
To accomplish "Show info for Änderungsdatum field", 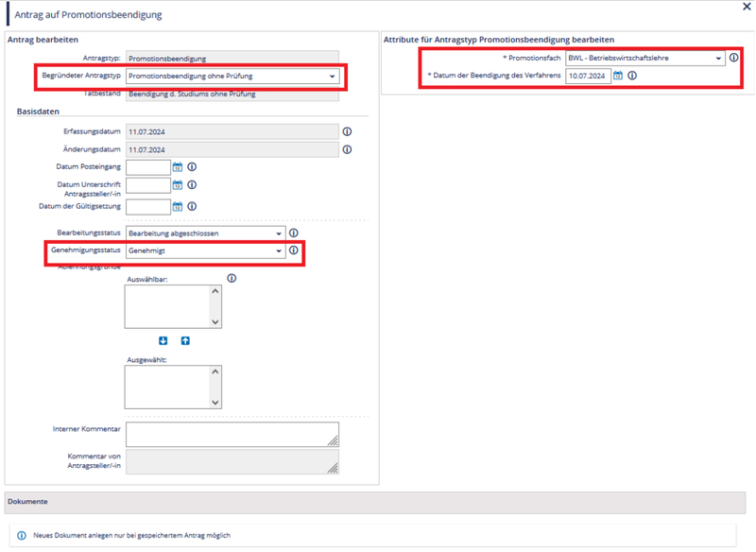I will tap(347, 149).
